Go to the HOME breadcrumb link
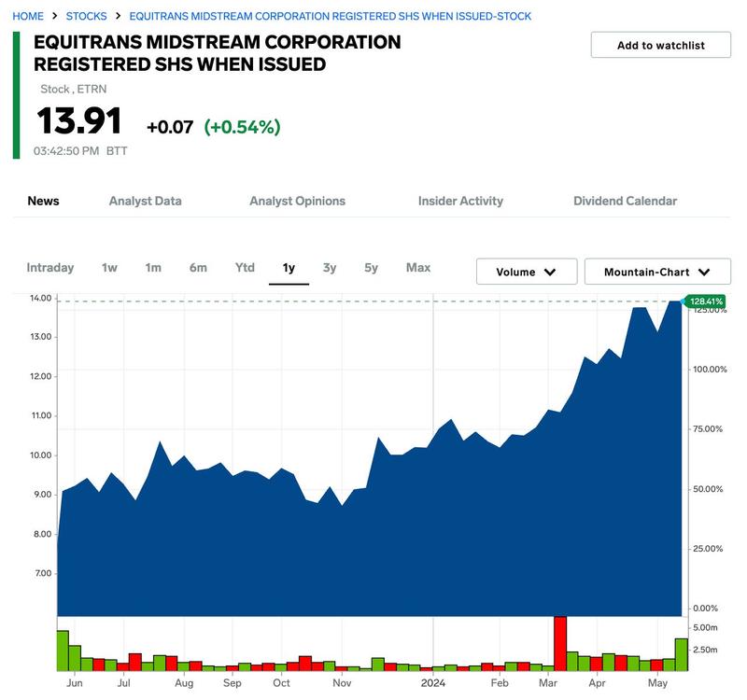The image size is (747, 700). [28, 16]
